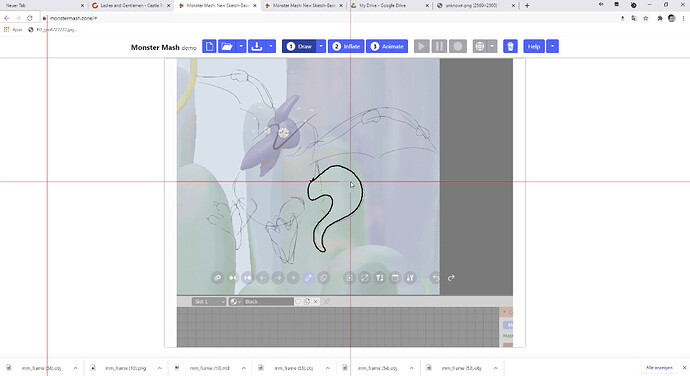The width and height of the screenshot is (690, 376).
Task: Toggle the highlighted inward arrows icon
Action: pyautogui.click(x=248, y=278)
